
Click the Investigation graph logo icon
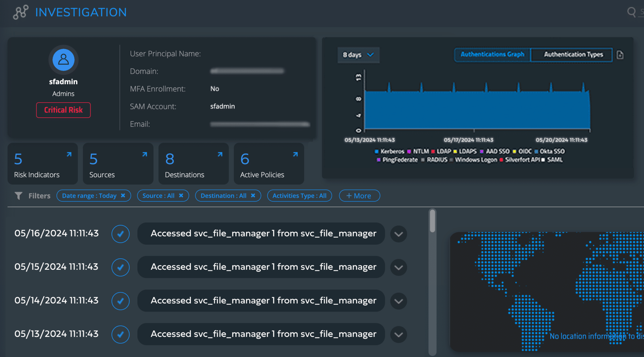pyautogui.click(x=20, y=12)
